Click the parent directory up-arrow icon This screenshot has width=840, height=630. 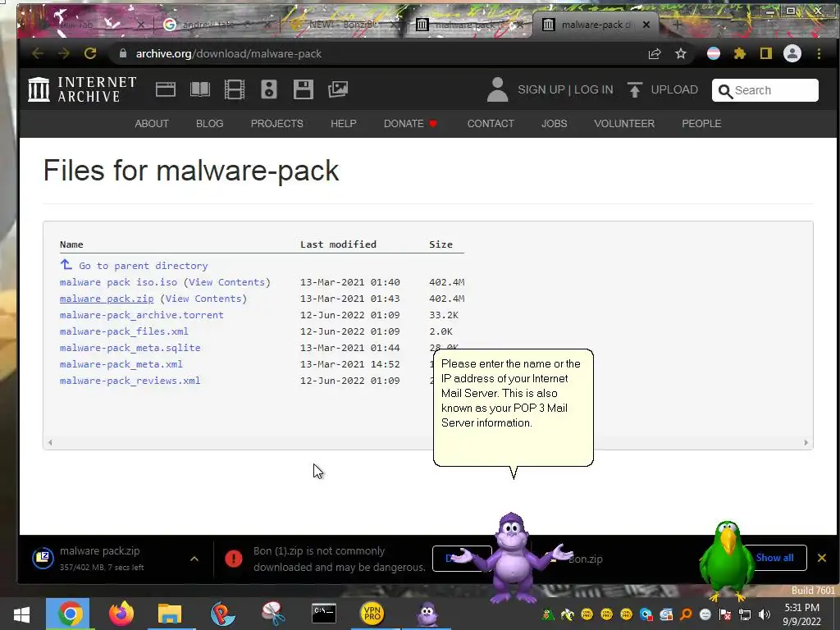click(66, 265)
